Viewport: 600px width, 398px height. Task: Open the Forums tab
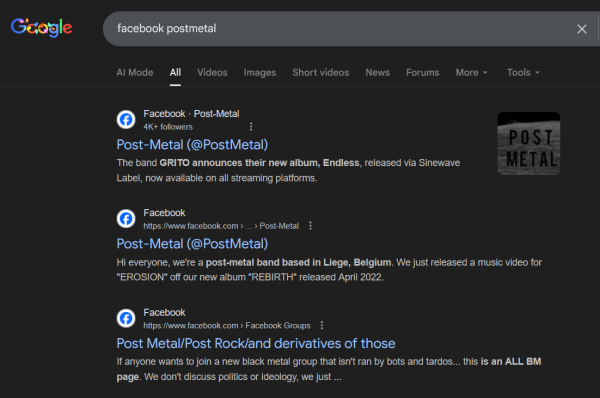pyautogui.click(x=422, y=72)
